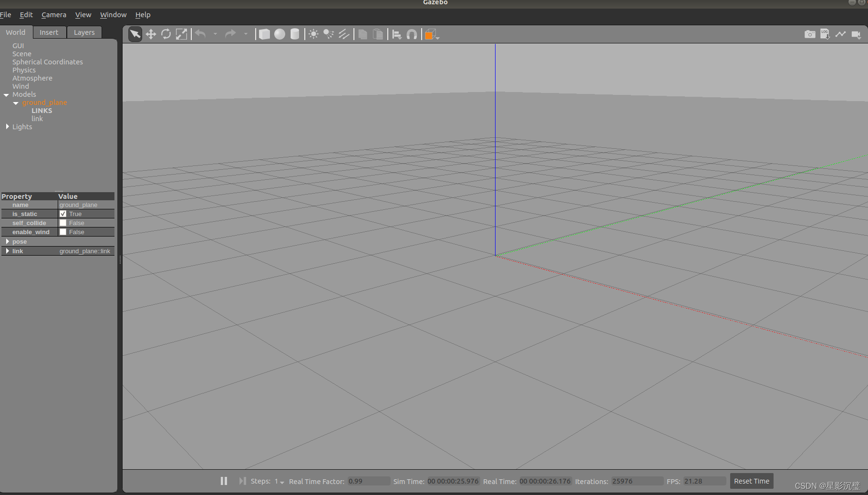Select Atmosphere in the world tree
Image resolution: width=868 pixels, height=495 pixels.
coord(32,78)
